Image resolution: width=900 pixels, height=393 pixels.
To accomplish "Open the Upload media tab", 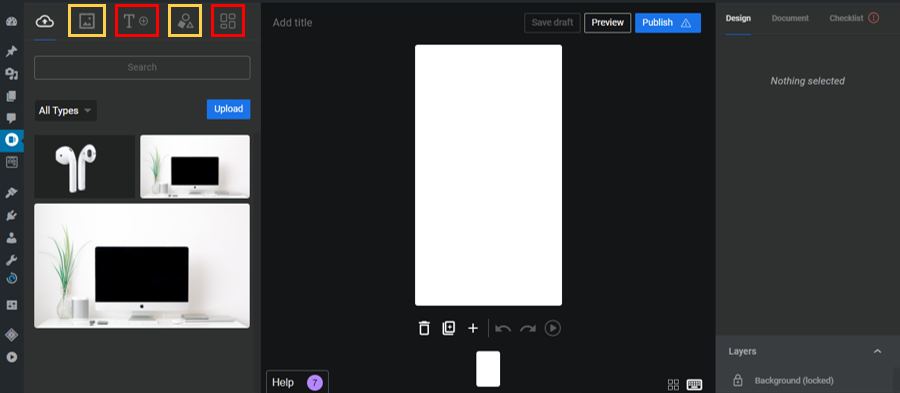I will [45, 22].
